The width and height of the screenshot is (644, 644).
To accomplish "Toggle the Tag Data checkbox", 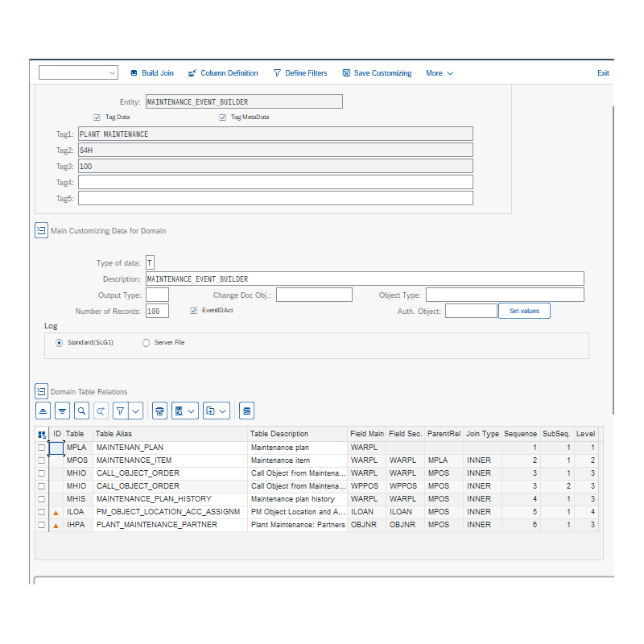I will (98, 117).
